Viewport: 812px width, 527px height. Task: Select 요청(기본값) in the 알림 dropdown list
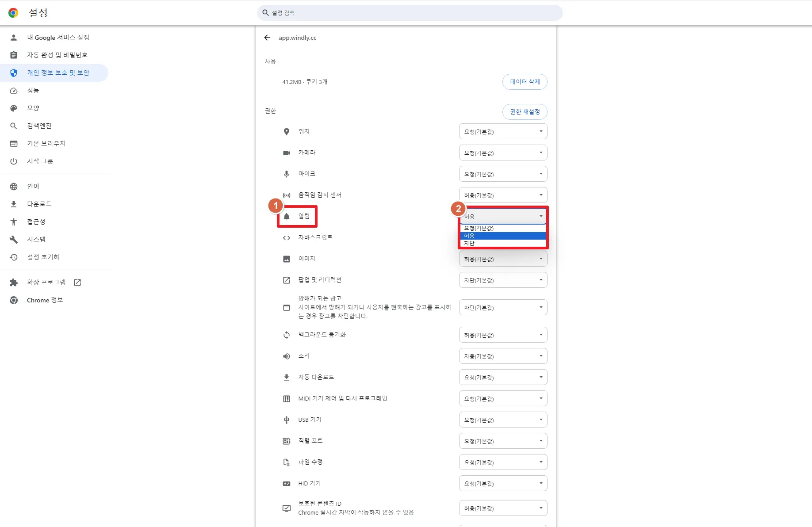(503, 229)
